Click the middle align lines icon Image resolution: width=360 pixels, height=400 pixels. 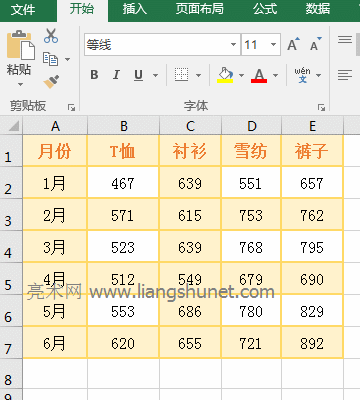[x=345, y=40]
